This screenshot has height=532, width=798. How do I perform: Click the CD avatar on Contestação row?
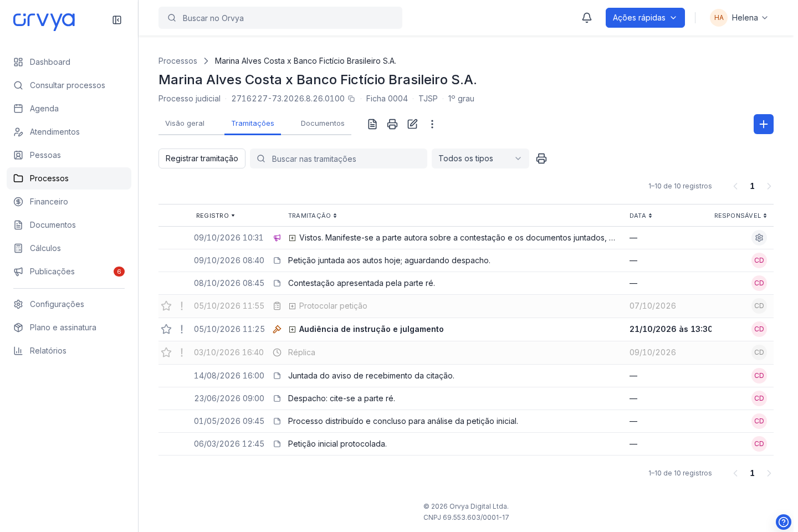pyautogui.click(x=759, y=283)
